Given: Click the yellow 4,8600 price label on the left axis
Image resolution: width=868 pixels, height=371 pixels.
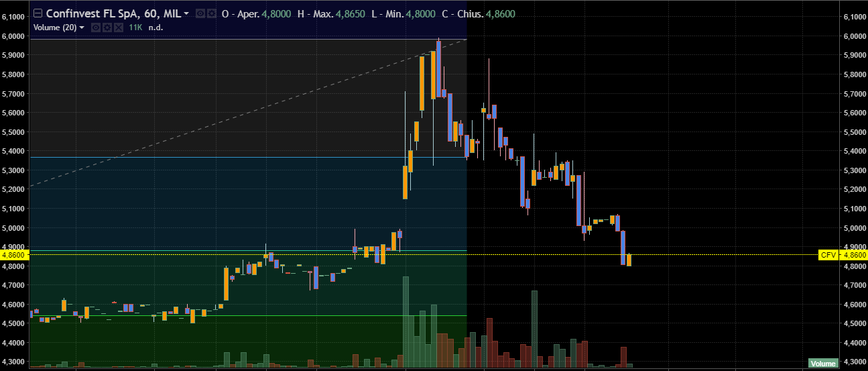Looking at the screenshot, I should pos(13,255).
